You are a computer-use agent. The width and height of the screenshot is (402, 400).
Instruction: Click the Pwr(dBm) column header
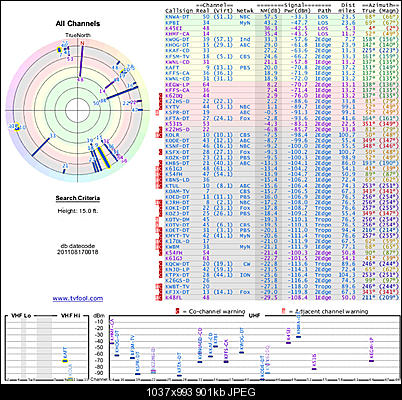(x=296, y=11)
